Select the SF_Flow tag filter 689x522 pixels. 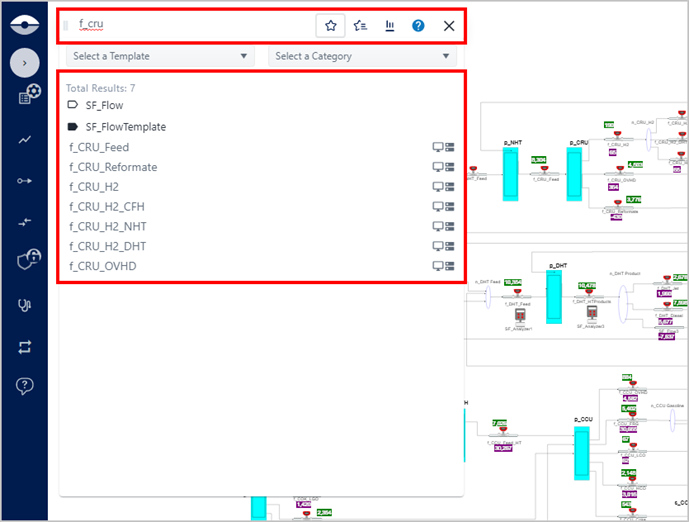[x=104, y=105]
